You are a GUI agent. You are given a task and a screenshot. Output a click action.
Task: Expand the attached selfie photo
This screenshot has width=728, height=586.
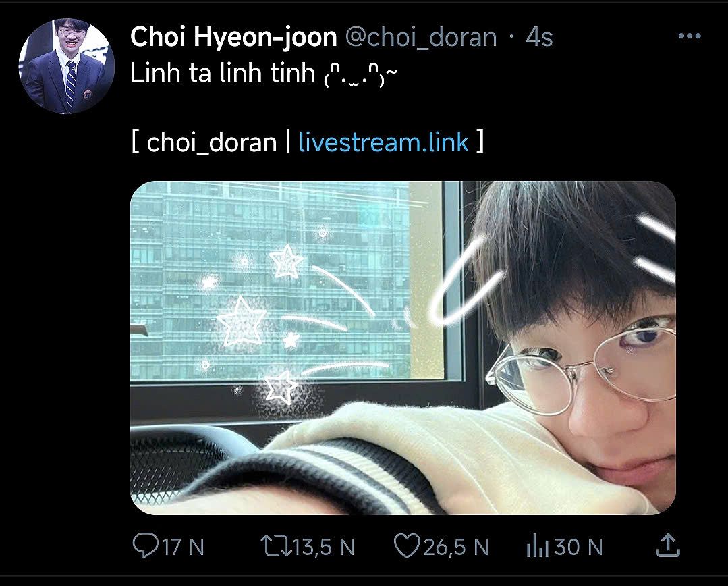[x=403, y=348]
